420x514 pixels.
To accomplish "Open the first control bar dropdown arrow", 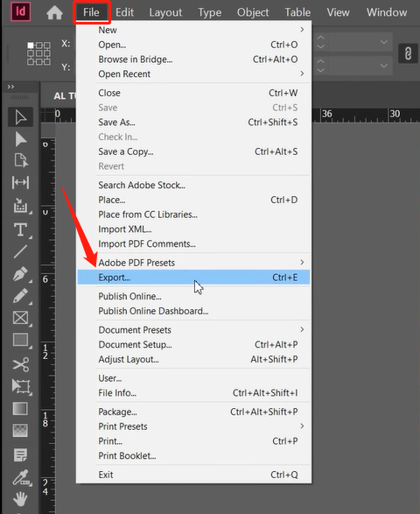I will [x=383, y=42].
